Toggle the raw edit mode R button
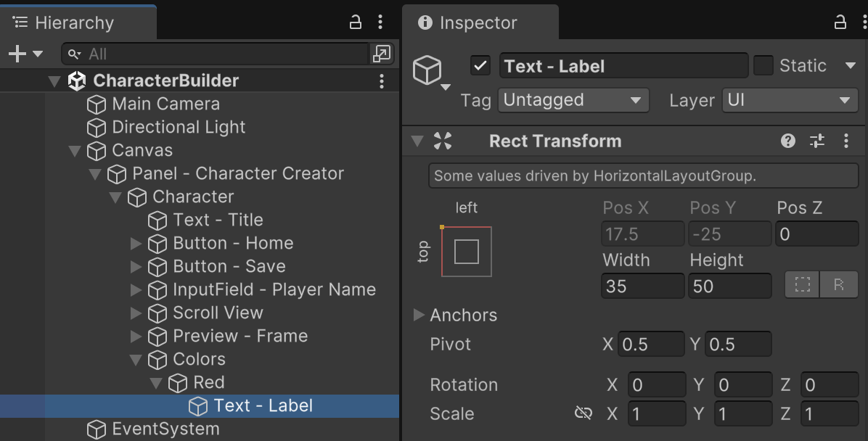The height and width of the screenshot is (441, 868). pyautogui.click(x=839, y=285)
